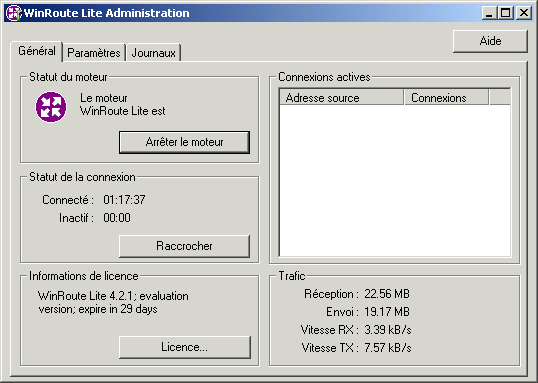Close the WinRoute Lite Administration window

524,13
